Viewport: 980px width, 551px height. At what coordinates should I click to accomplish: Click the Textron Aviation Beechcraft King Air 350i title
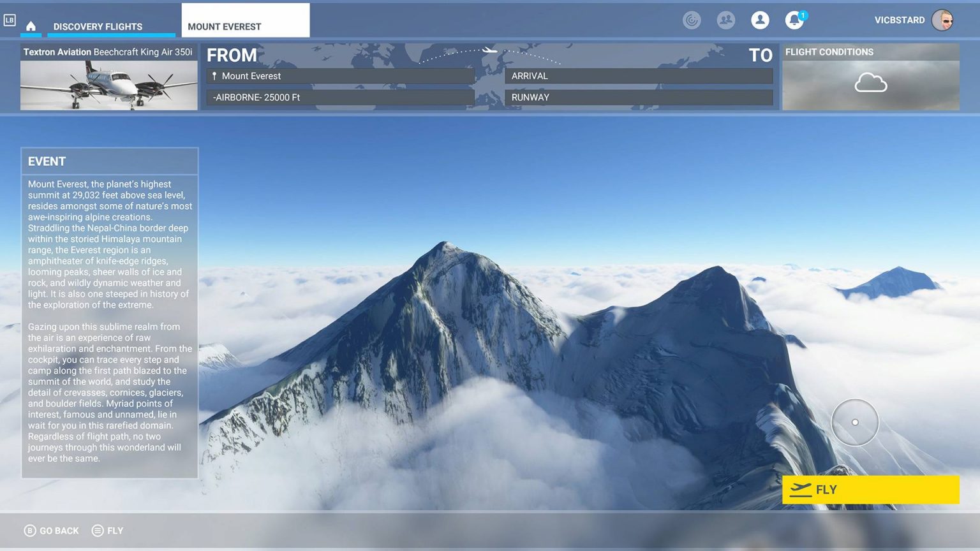[x=108, y=52]
